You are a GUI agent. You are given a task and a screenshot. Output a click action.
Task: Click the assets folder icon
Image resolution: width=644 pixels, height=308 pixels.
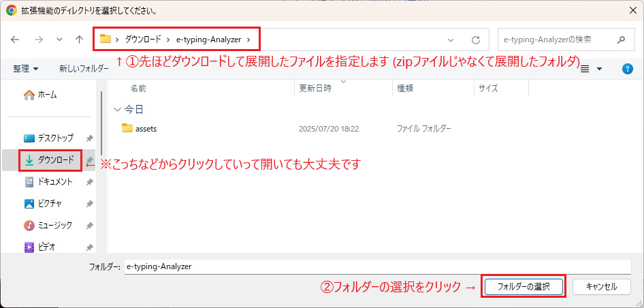(x=127, y=128)
